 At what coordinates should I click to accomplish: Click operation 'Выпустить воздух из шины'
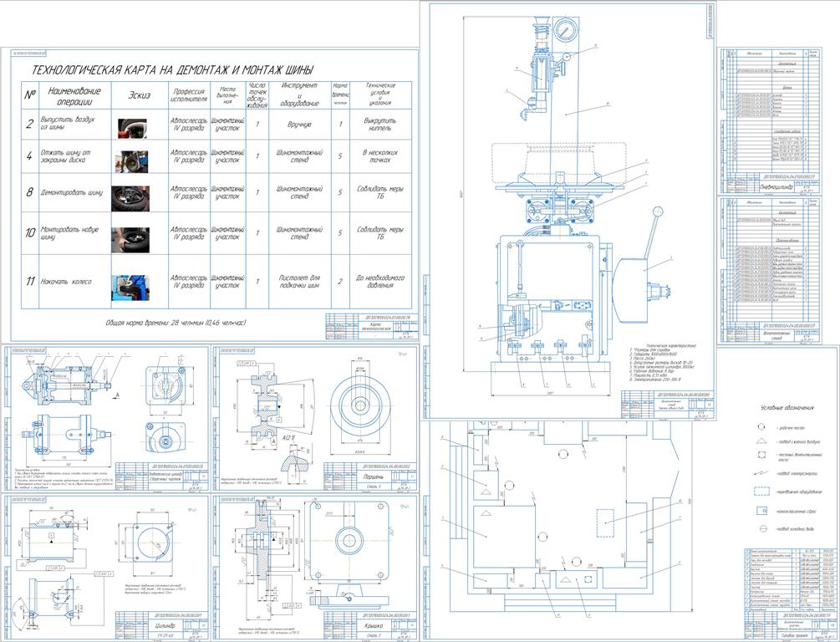[68, 123]
